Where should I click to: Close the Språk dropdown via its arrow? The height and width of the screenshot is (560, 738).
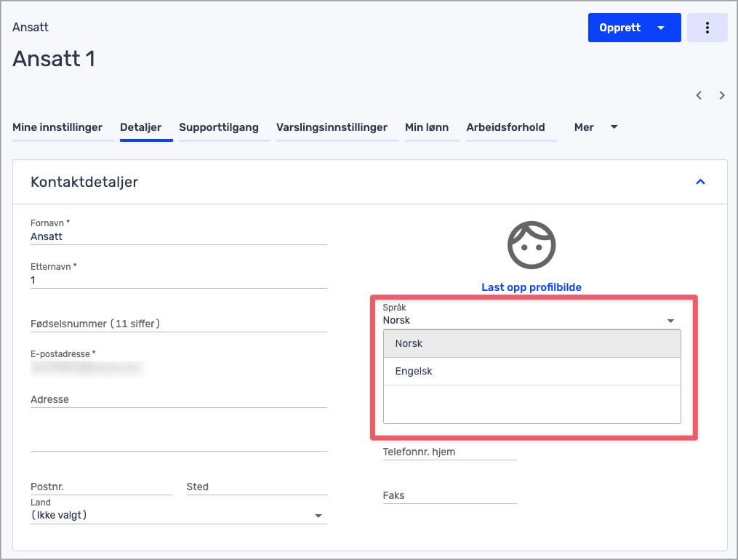(670, 321)
